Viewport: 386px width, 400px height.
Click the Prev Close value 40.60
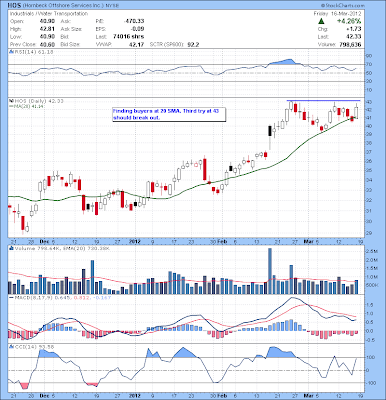(x=46, y=44)
